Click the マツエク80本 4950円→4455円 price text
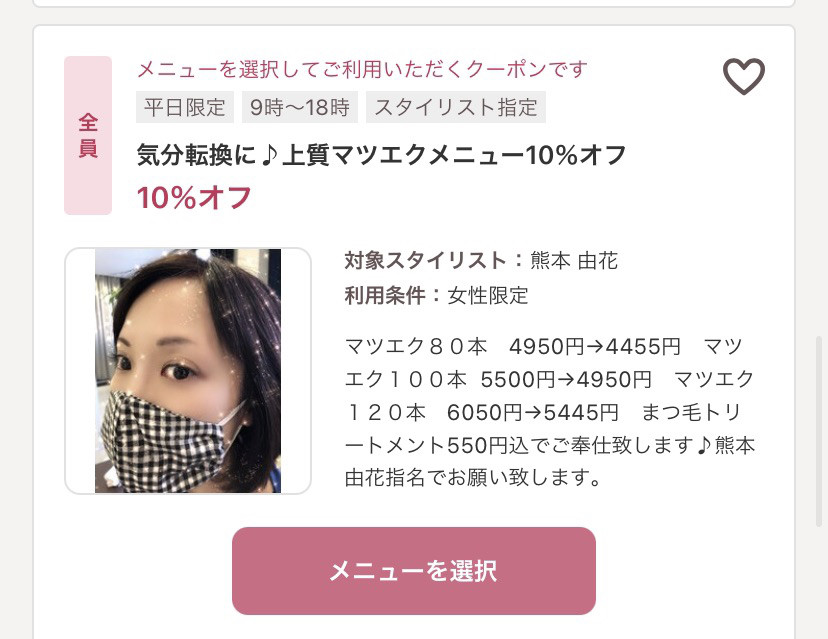The image size is (828, 639). 512,346
